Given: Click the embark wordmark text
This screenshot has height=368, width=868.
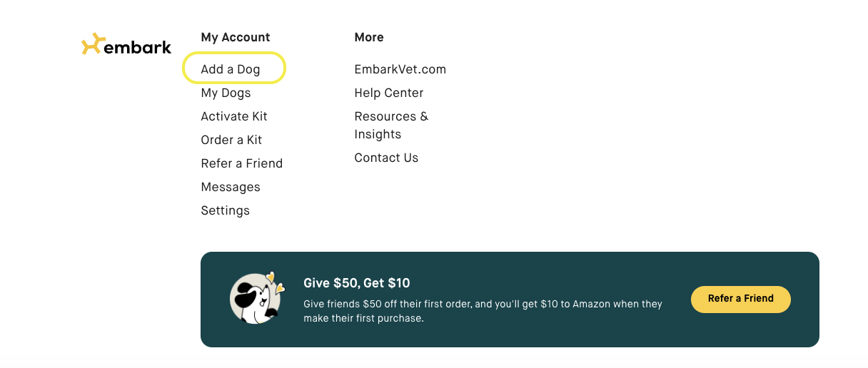Looking at the screenshot, I should tap(138, 48).
